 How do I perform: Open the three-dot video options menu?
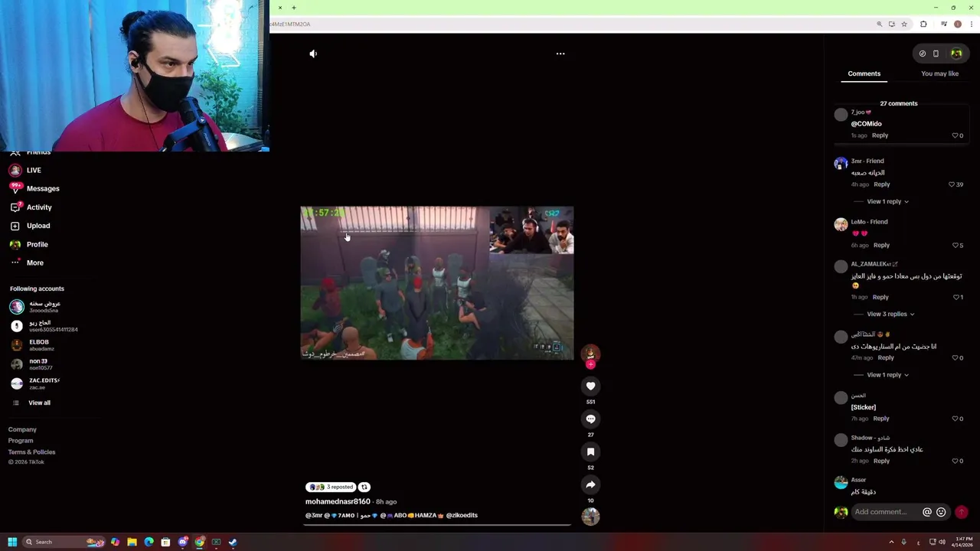(x=560, y=54)
